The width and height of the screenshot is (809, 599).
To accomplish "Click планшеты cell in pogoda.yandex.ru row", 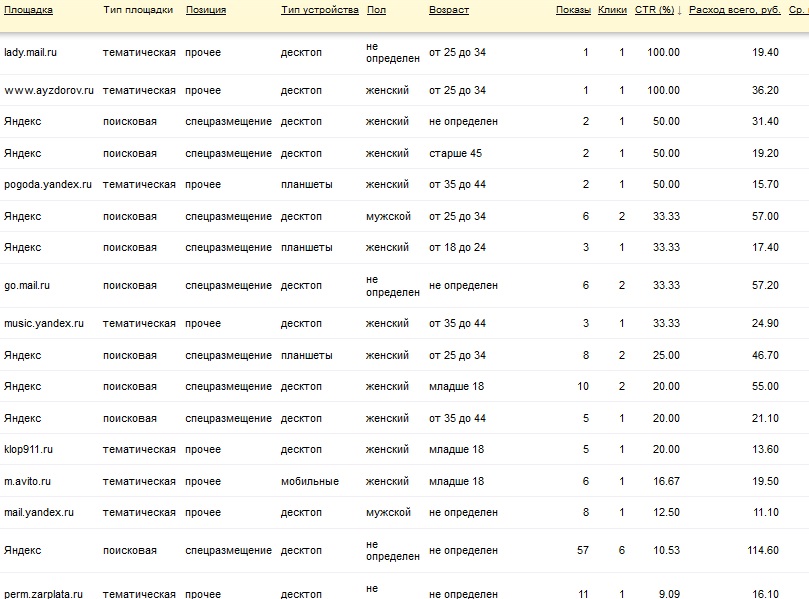I will pyautogui.click(x=306, y=184).
